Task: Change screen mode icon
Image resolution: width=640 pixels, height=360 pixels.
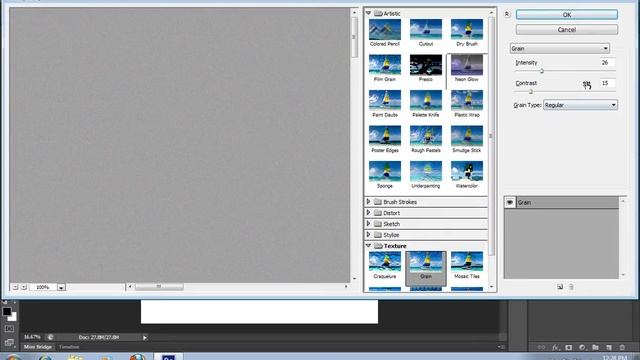Action: tap(9, 343)
